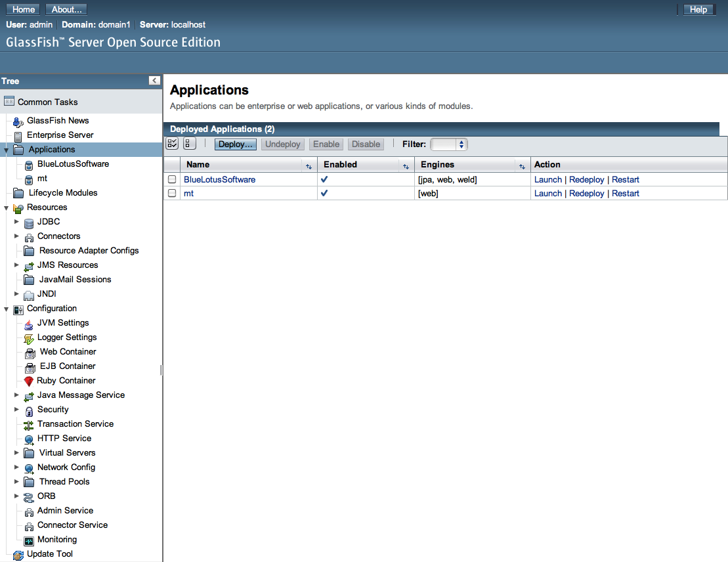The height and width of the screenshot is (562, 728).
Task: Click the HTTP Service globe icon
Action: click(29, 438)
